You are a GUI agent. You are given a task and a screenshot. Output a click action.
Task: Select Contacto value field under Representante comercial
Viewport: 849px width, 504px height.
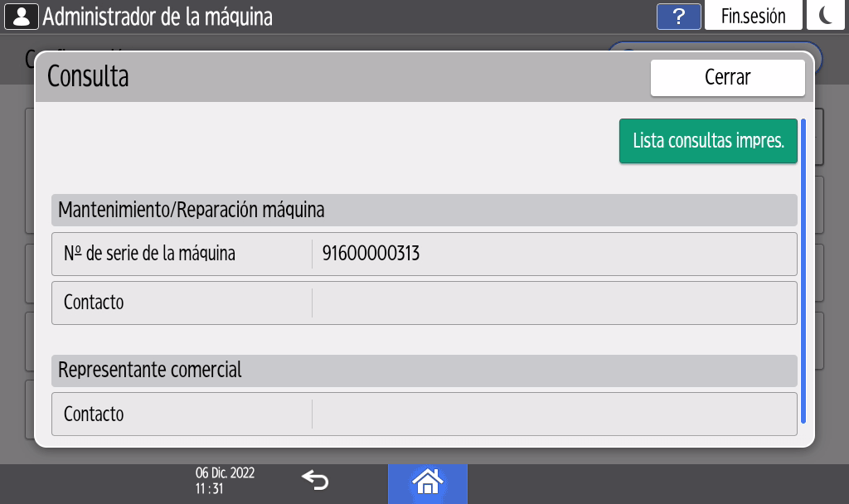[x=554, y=414]
